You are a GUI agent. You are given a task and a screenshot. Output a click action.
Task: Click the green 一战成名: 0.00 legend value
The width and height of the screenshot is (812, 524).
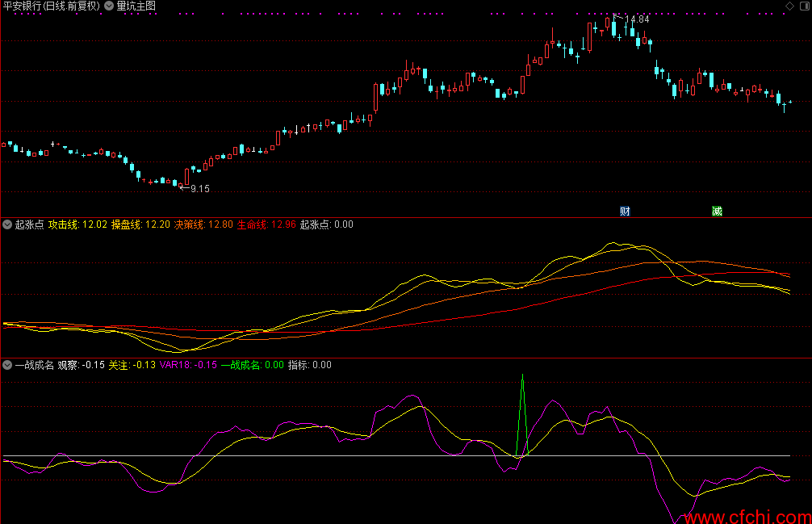pos(253,365)
